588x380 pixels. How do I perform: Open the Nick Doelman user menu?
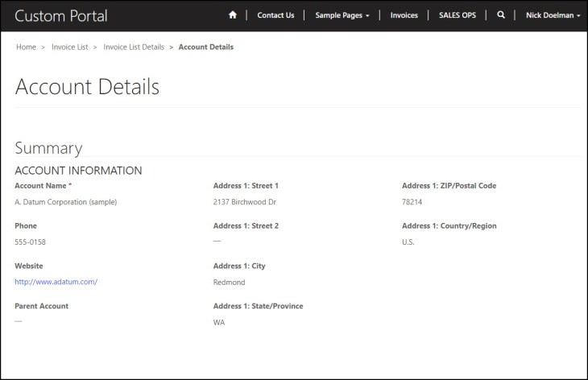tap(553, 15)
